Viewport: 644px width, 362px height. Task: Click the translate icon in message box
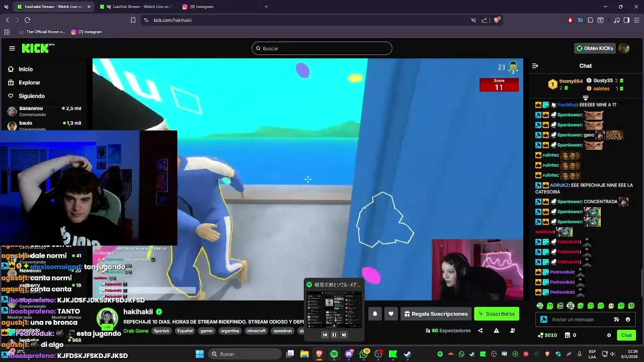[x=616, y=319]
